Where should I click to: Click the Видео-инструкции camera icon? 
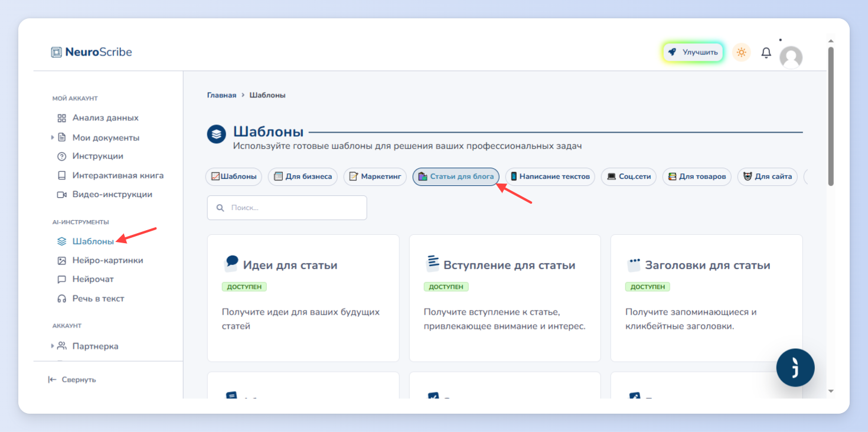[x=61, y=194]
